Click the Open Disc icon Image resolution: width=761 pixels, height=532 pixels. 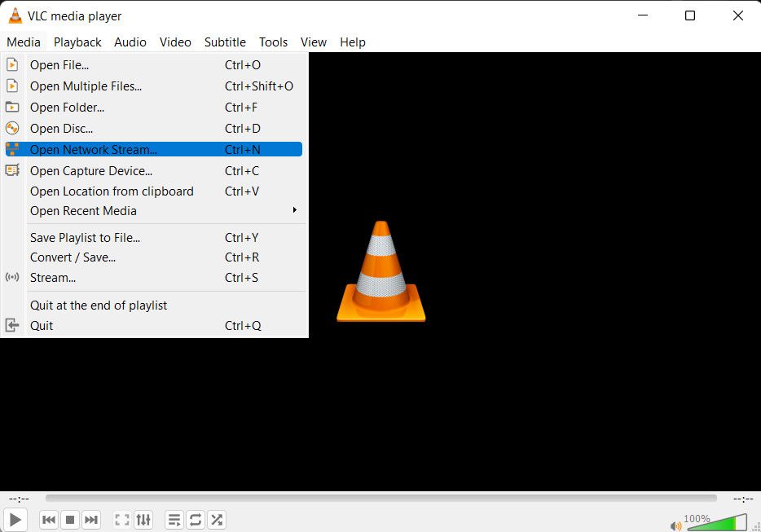pyautogui.click(x=12, y=128)
